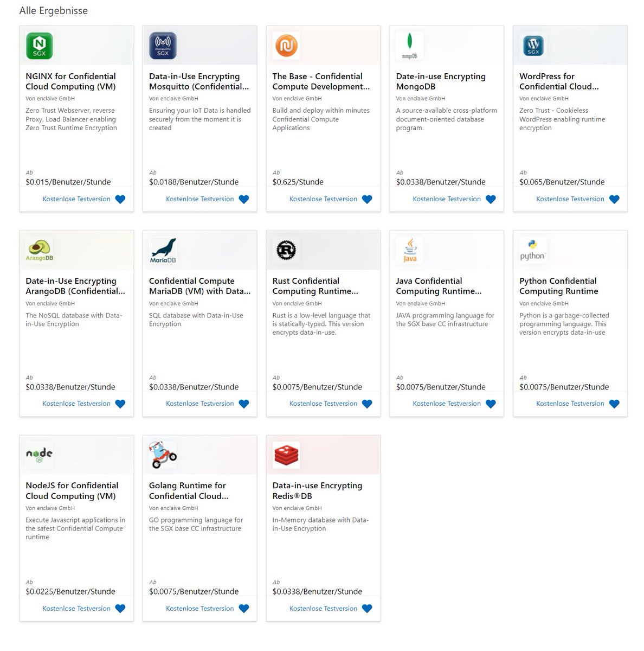Image resolution: width=644 pixels, height=651 pixels.
Task: Click the Golang gopher scooter icon
Action: click(x=163, y=455)
